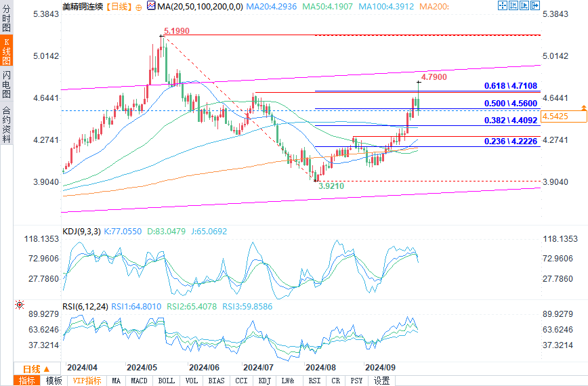588x386 pixels.
Task: Click the 2024/04 date axis label
Action: (x=82, y=368)
